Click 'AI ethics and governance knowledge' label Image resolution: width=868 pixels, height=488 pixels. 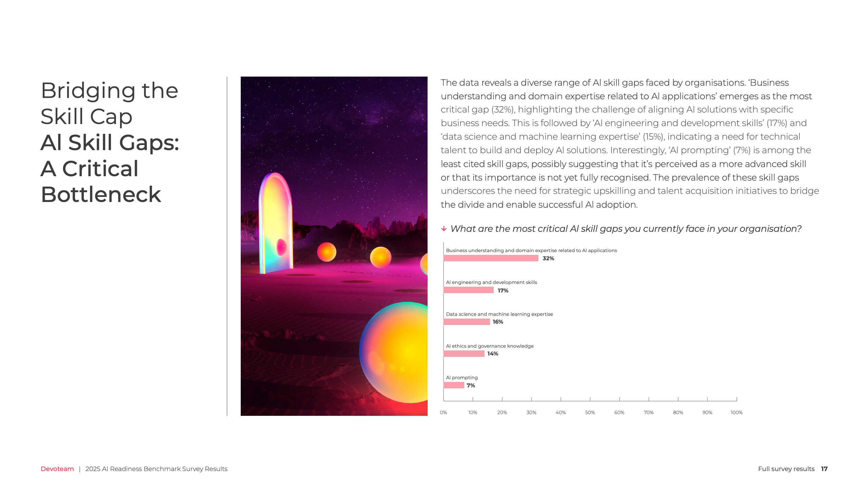pos(490,346)
